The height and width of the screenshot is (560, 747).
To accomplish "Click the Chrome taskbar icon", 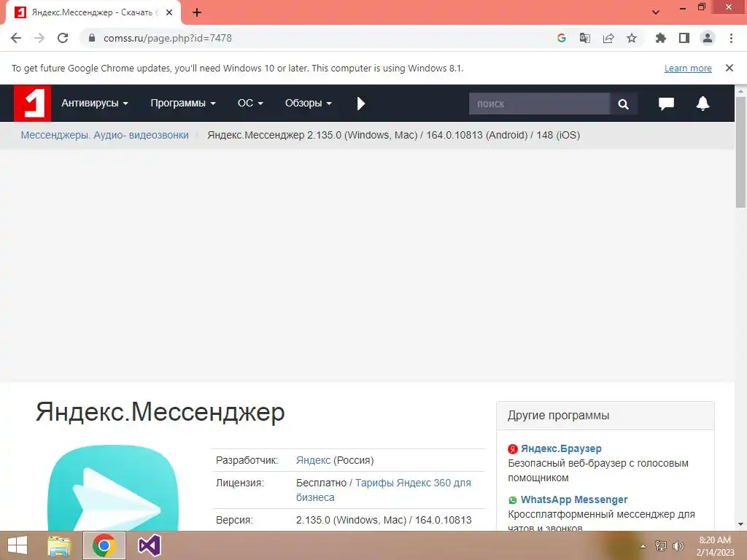I will [x=104, y=545].
